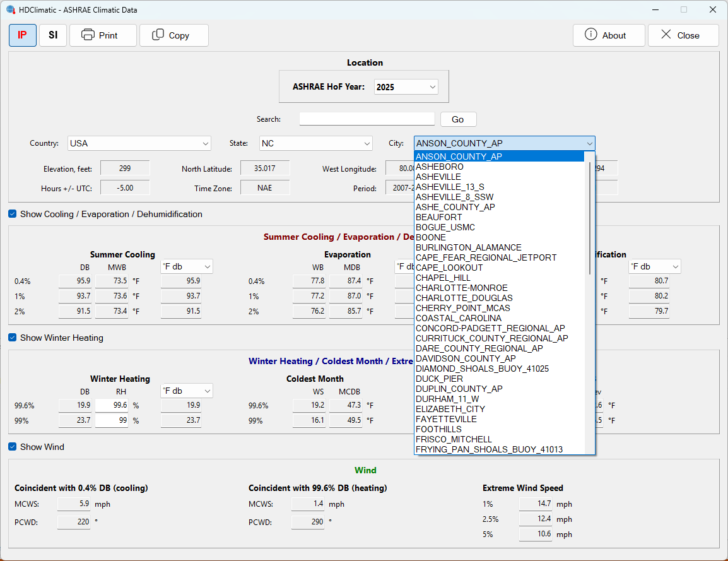Open Summer Cooling °F db dropdown
This screenshot has width=728, height=561.
(x=187, y=266)
